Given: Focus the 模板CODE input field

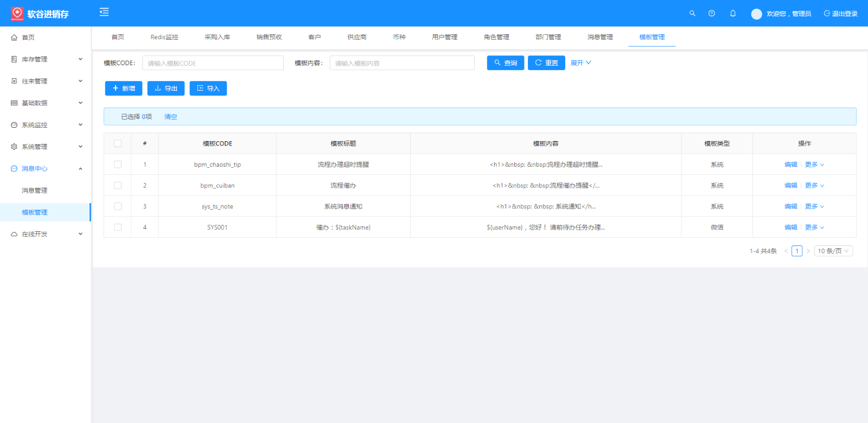Looking at the screenshot, I should pyautogui.click(x=213, y=63).
